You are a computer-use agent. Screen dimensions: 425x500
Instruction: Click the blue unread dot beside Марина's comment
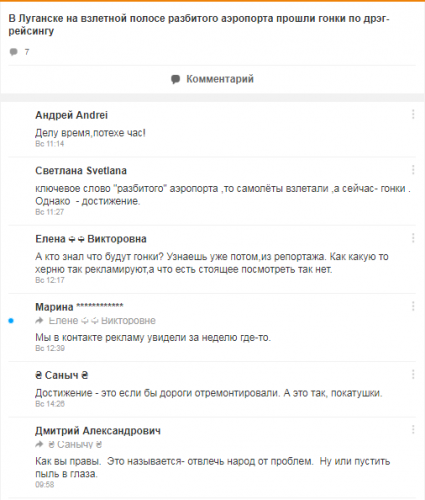pyautogui.click(x=11, y=321)
